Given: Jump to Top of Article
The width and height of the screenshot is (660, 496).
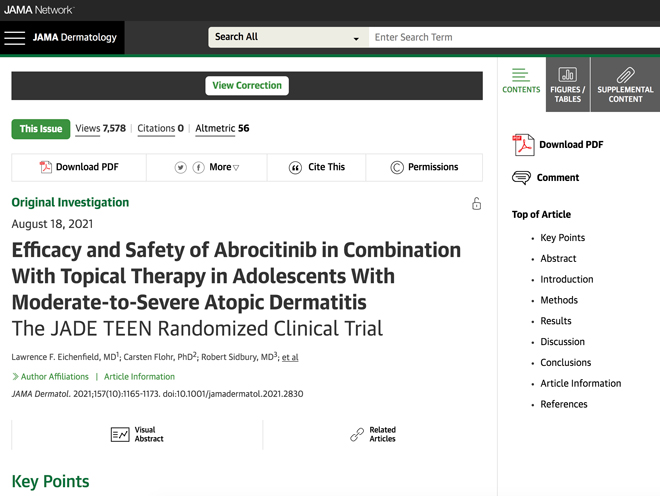Looking at the screenshot, I should [541, 214].
